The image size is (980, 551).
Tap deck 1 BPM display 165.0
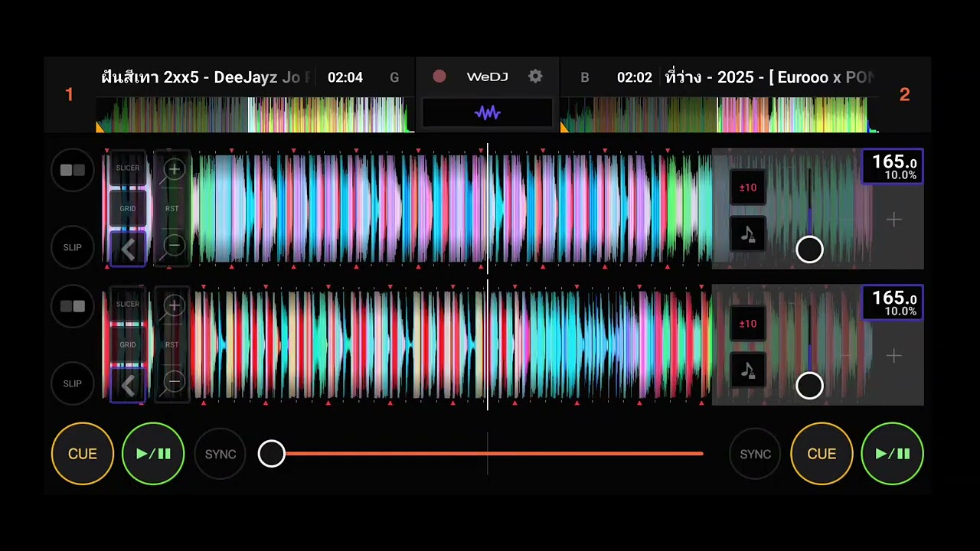[x=893, y=167]
